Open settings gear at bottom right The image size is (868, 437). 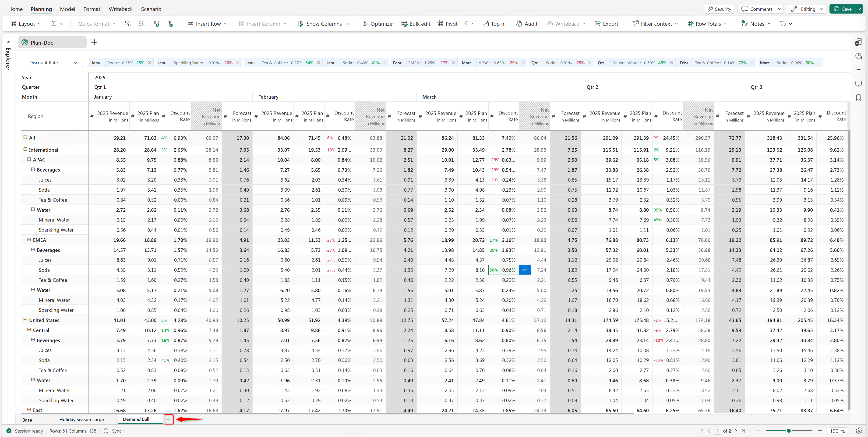tap(859, 431)
